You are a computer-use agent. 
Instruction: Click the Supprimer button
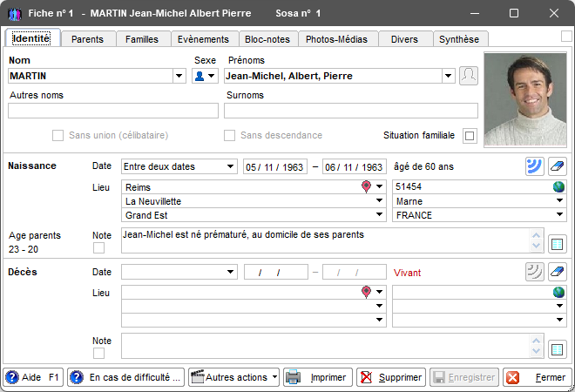(x=391, y=377)
